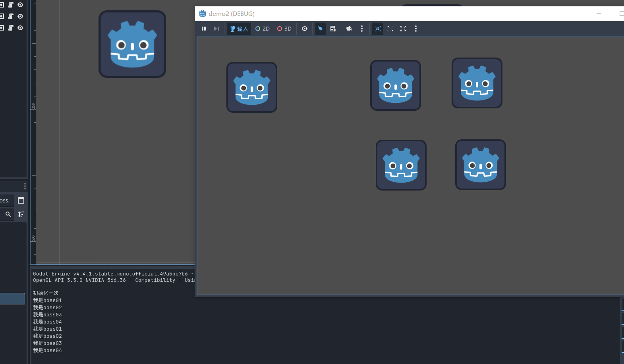The height and width of the screenshot is (364, 624).
Task: Open camera options three-dot menu
Action: tap(362, 29)
